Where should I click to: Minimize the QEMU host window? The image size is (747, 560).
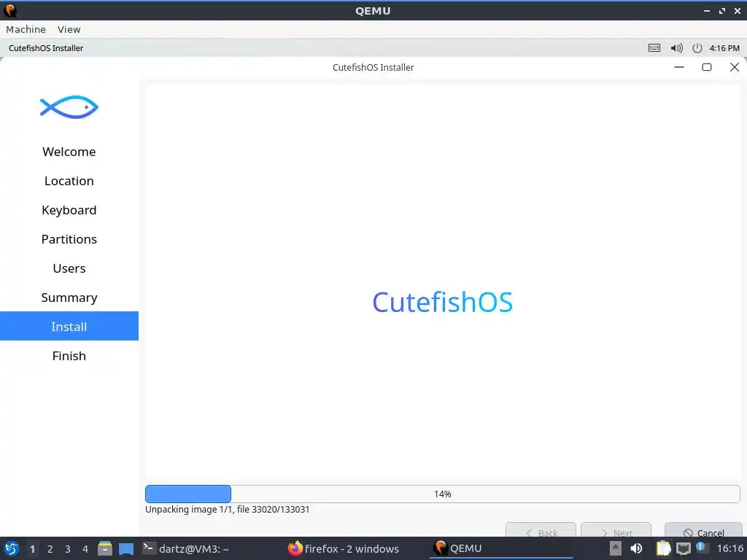tap(707, 10)
